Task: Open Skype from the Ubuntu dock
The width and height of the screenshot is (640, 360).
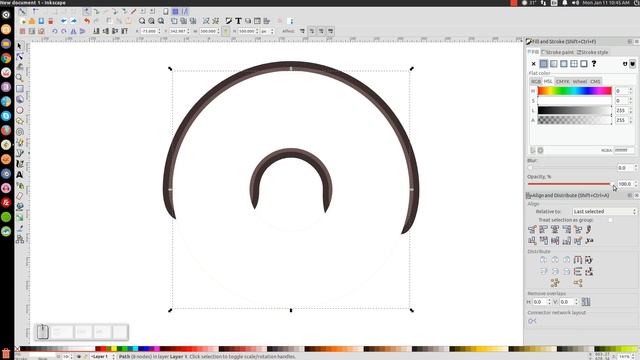Action: tap(6, 116)
